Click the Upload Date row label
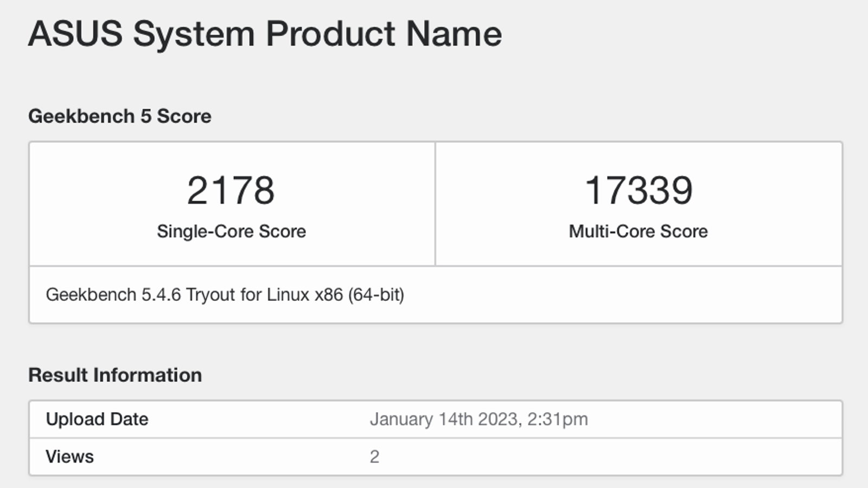Image resolution: width=868 pixels, height=488 pixels. 97,419
